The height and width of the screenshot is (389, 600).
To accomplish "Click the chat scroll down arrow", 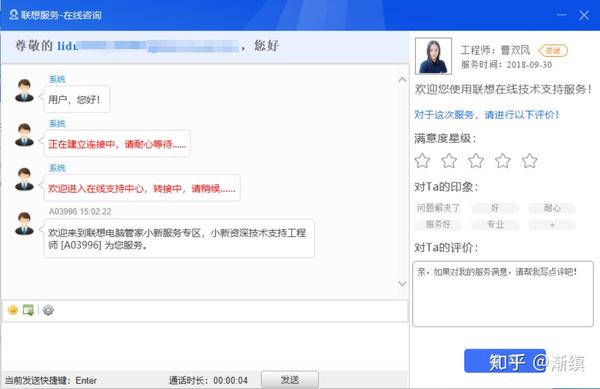I will [402, 283].
